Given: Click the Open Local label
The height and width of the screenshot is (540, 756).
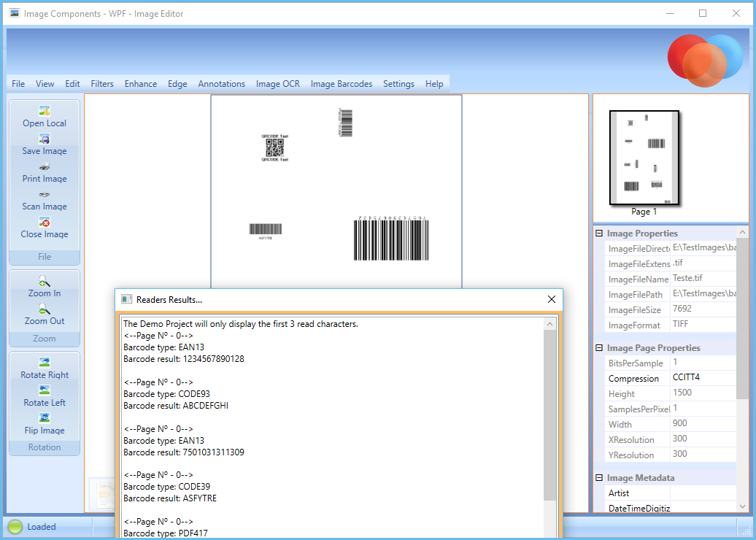Looking at the screenshot, I should (x=45, y=123).
